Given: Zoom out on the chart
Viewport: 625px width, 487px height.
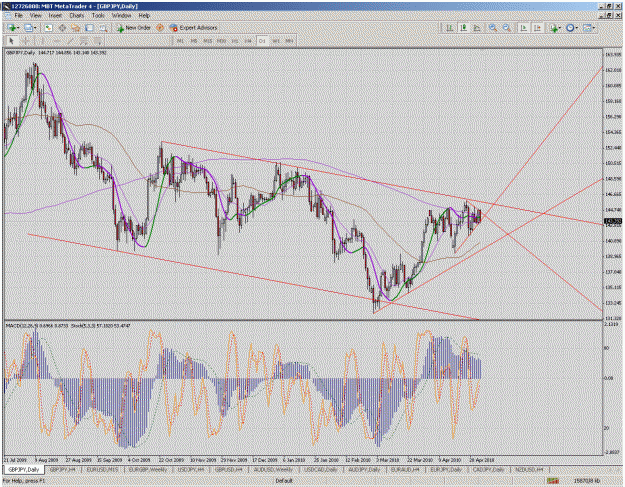Looking at the screenshot, I should click(507, 28).
